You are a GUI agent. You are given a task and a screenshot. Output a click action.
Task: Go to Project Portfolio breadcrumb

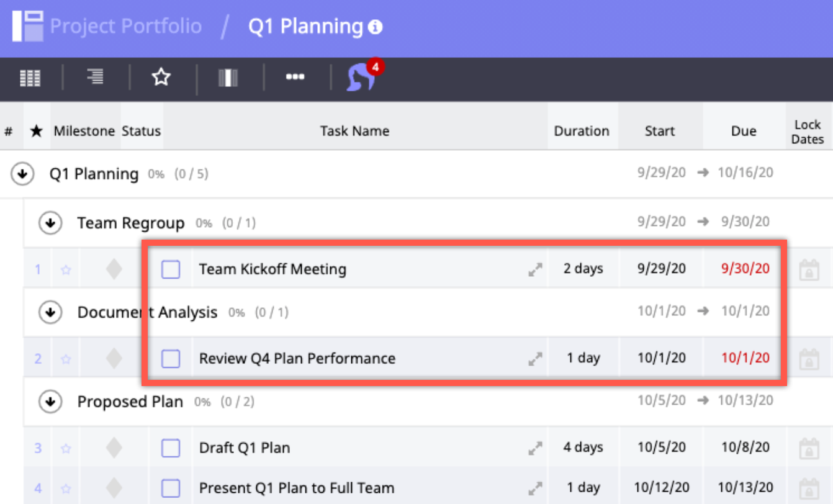click(x=125, y=27)
